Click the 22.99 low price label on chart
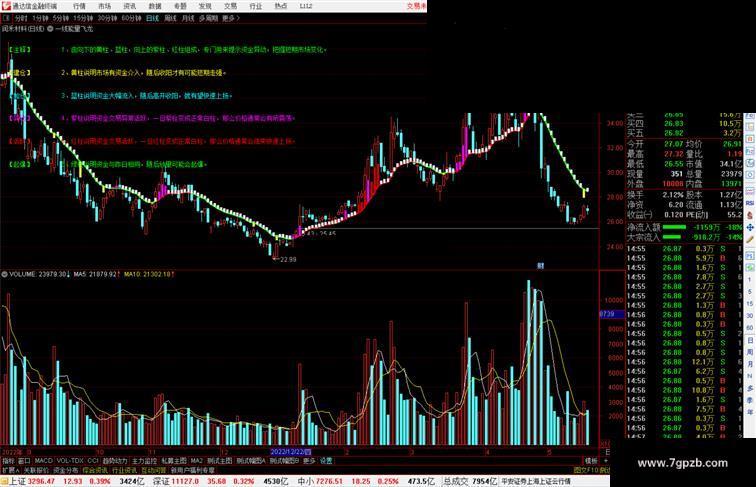The image size is (756, 487). 288,259
